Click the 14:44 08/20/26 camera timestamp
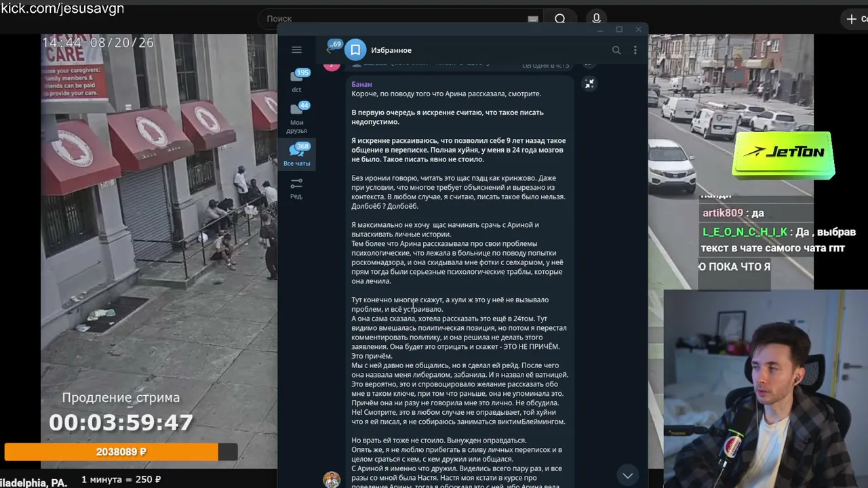 [98, 43]
